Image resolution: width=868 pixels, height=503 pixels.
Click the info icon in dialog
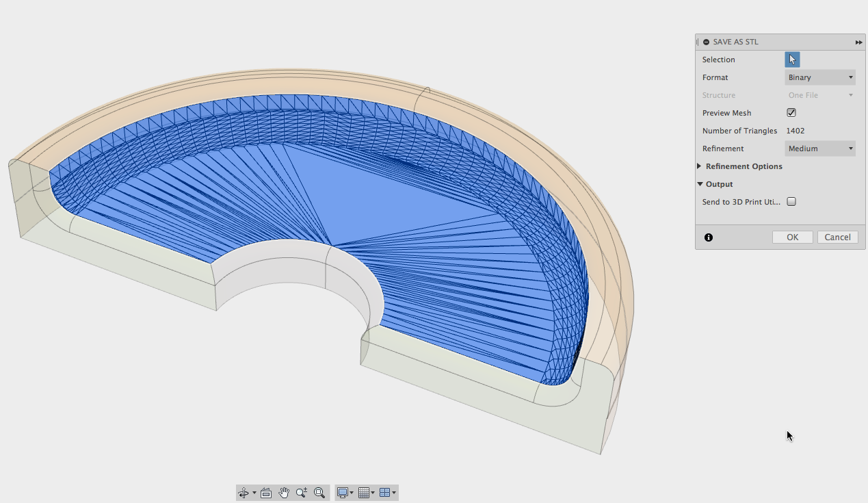click(x=709, y=237)
